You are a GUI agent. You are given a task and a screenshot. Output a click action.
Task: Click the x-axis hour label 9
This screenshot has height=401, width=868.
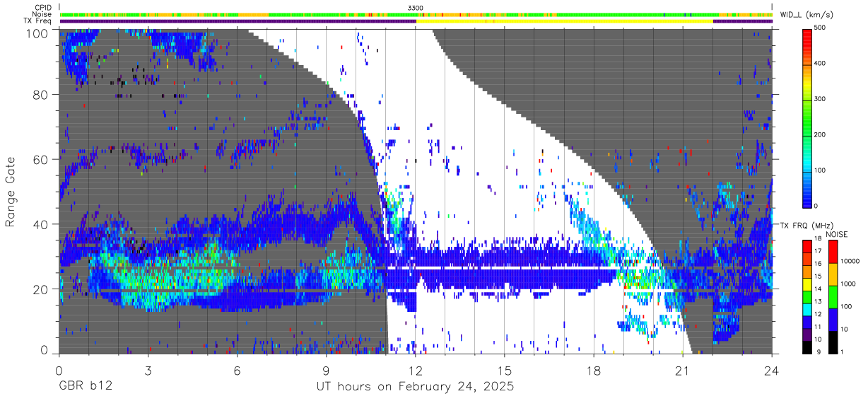[326, 370]
